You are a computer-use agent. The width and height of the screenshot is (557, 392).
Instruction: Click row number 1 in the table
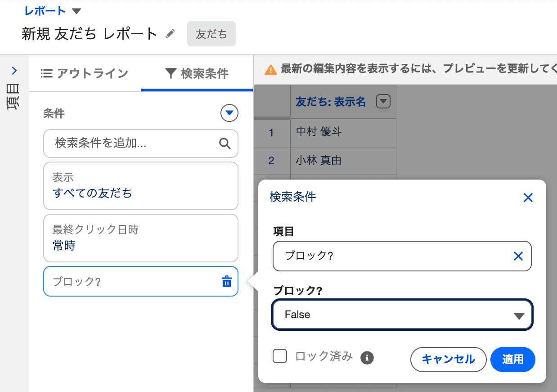coord(271,132)
